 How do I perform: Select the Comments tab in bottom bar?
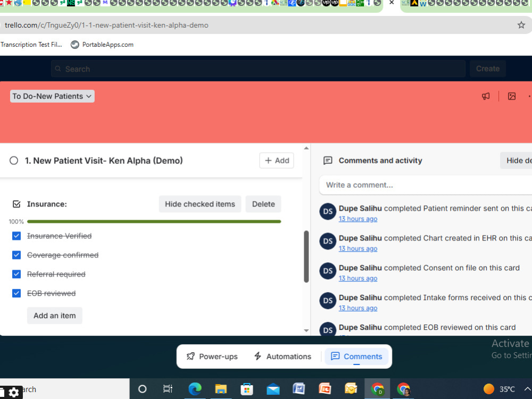(356, 356)
